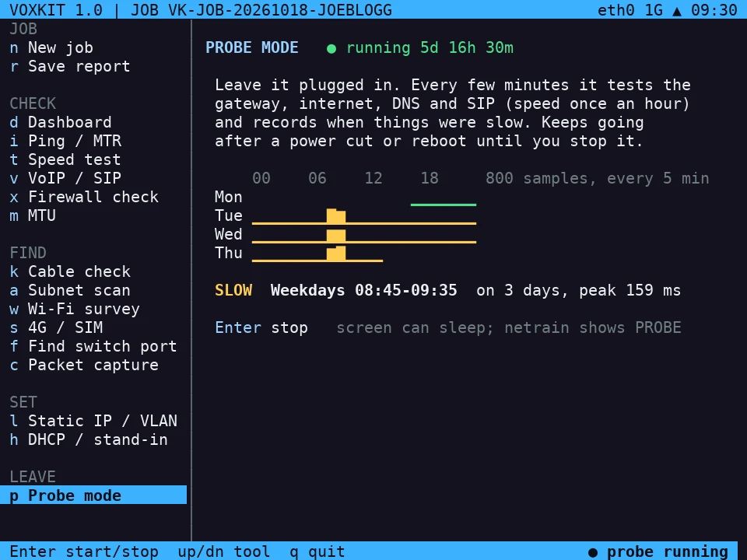Click Enter stop to halt the probe

pos(261,327)
